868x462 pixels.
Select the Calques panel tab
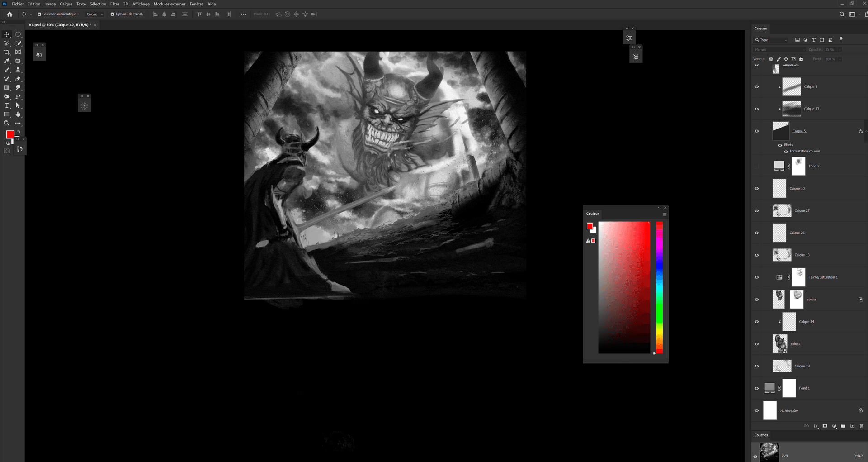pyautogui.click(x=761, y=28)
